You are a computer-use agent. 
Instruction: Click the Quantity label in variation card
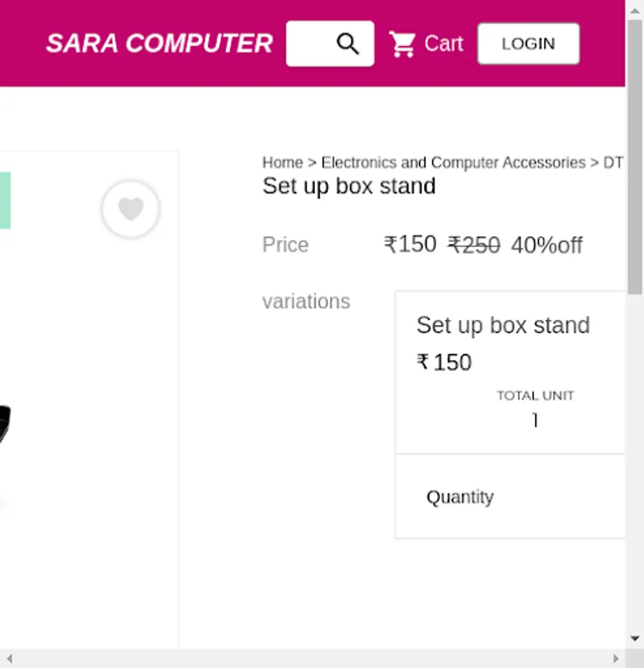[x=460, y=497]
